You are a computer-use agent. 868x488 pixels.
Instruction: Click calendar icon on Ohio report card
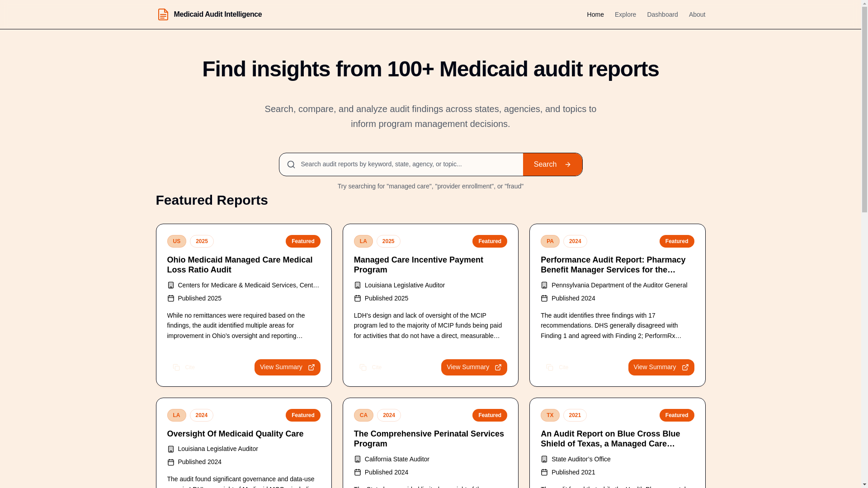point(170,298)
